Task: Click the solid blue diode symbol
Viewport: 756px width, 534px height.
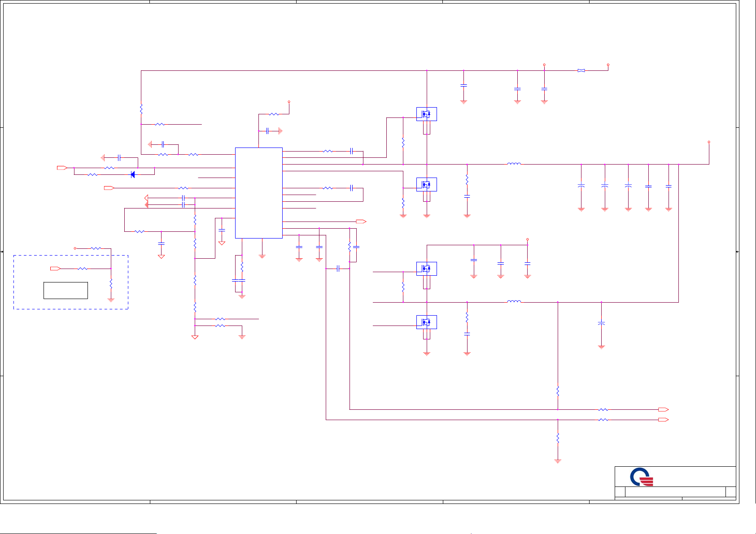Action: tap(133, 174)
